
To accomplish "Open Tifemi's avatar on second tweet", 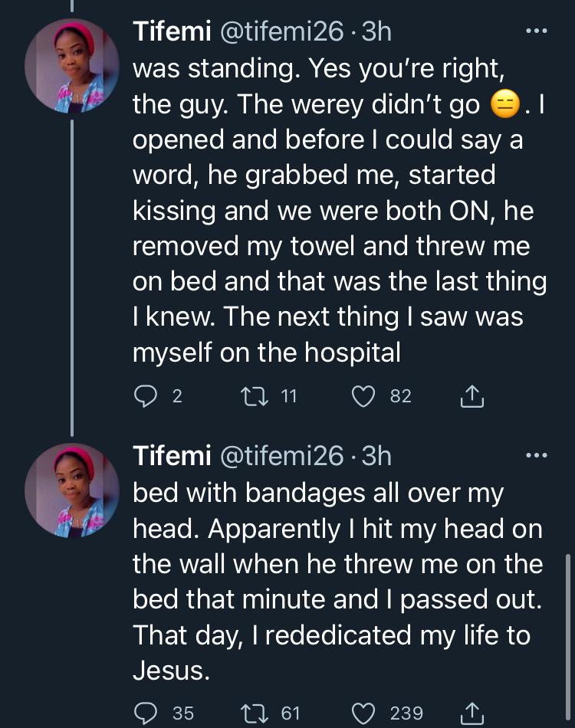I will (71, 490).
